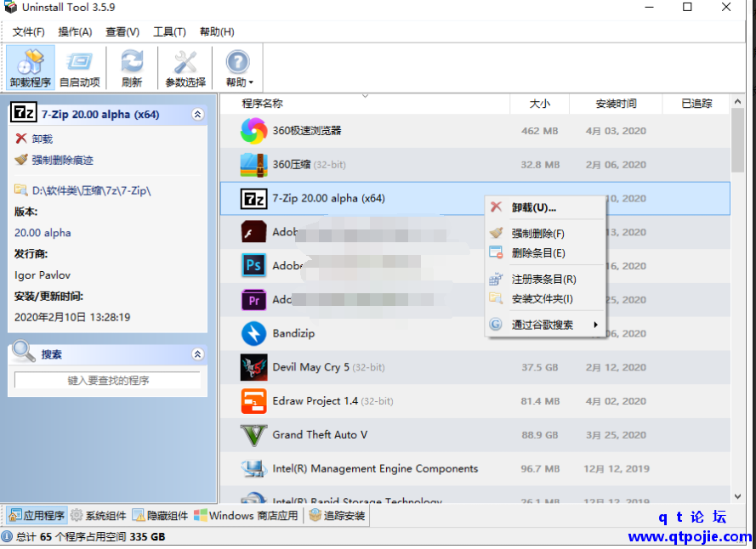Viewport: 756px width, 549px height.
Task: Click 81.4 MB size of Edraw
Action: (x=540, y=401)
